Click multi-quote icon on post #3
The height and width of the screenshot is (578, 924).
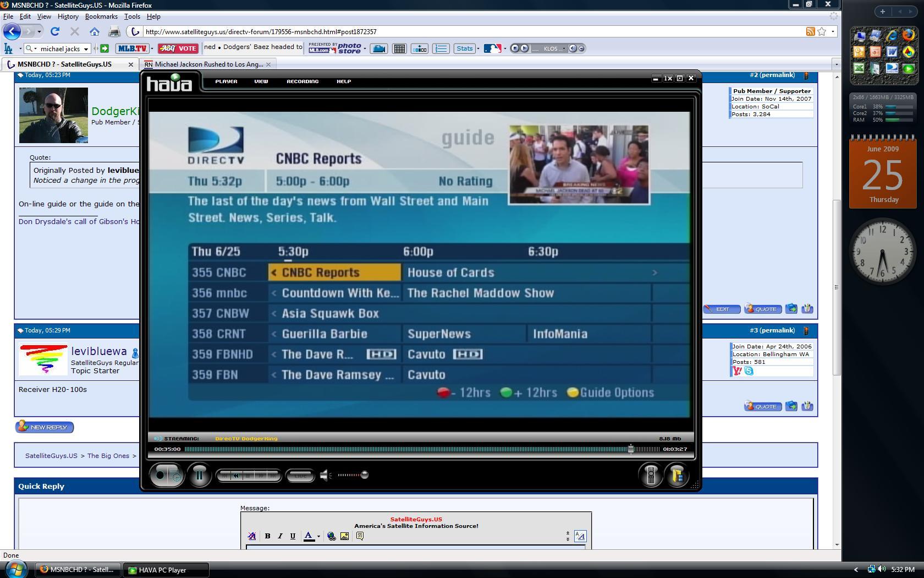point(791,406)
